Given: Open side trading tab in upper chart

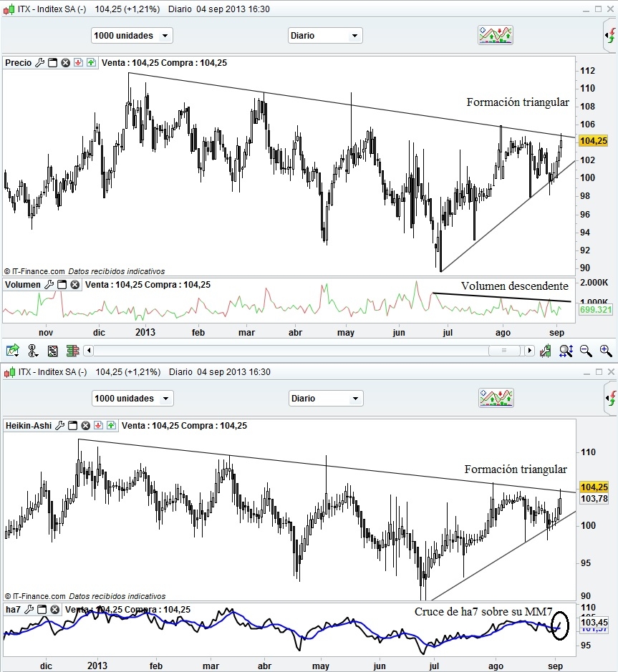Looking at the screenshot, I should pyautogui.click(x=611, y=36).
